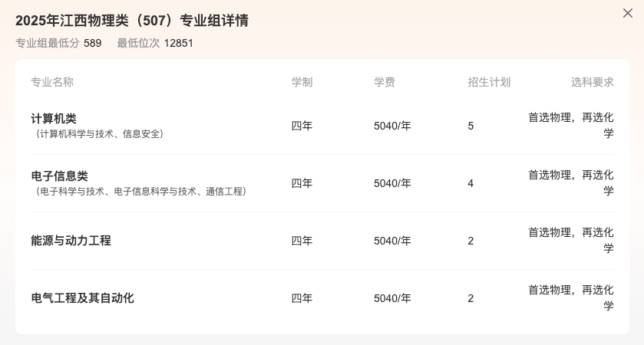Viewport: 644px width, 345px height.
Task: Click the 选科要求 column header
Action: point(593,82)
